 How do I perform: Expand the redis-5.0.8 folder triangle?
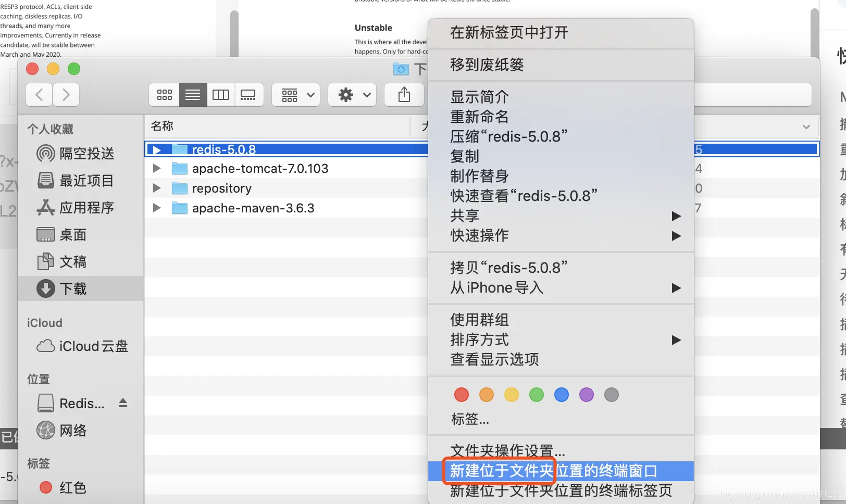click(x=157, y=150)
